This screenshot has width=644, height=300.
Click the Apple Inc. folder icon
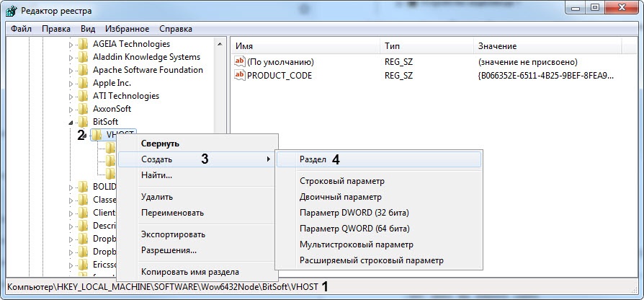[x=84, y=83]
